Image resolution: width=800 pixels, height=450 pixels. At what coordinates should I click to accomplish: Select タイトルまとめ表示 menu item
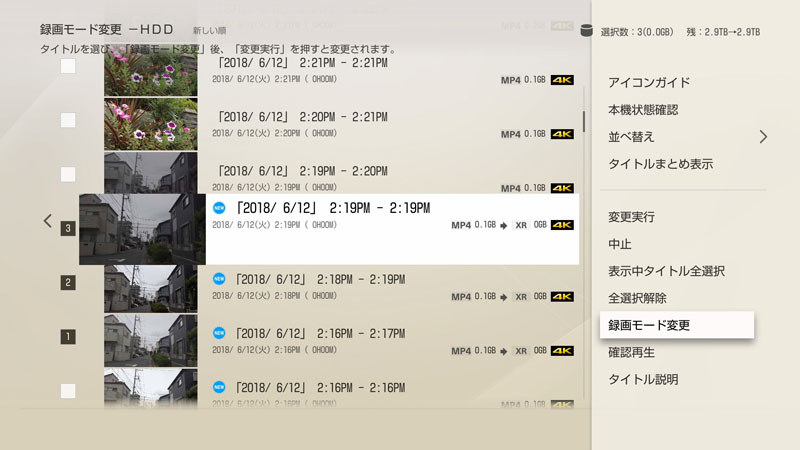[x=661, y=164]
